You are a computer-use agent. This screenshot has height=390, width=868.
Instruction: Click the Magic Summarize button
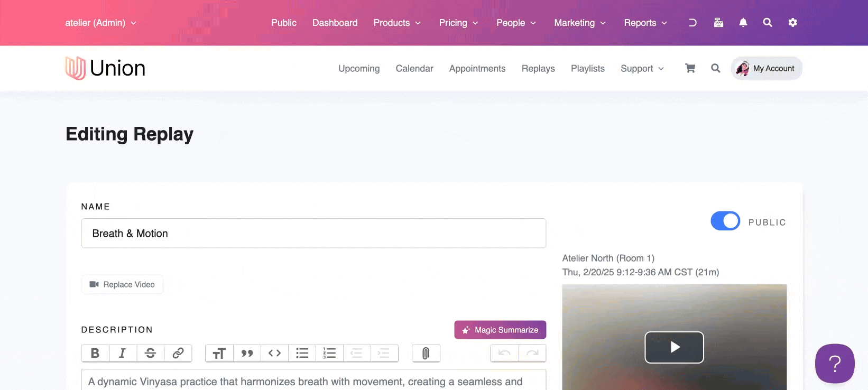coord(500,330)
